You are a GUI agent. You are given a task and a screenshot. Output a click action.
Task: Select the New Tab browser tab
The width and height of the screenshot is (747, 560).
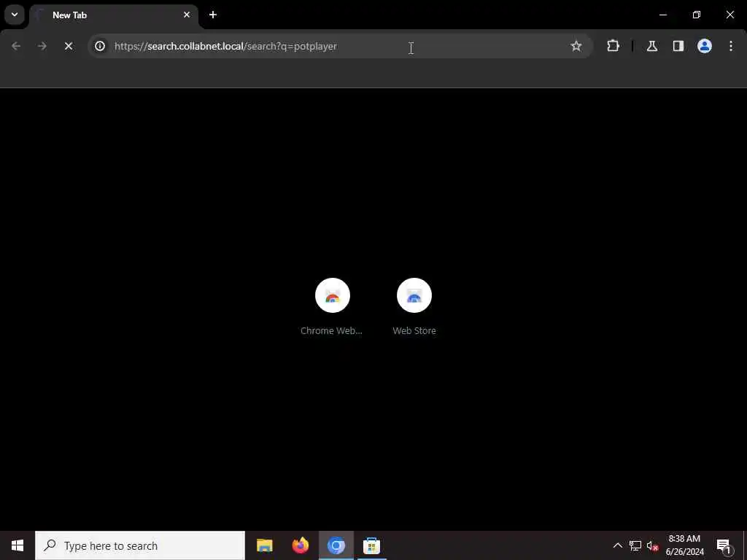[x=114, y=15]
